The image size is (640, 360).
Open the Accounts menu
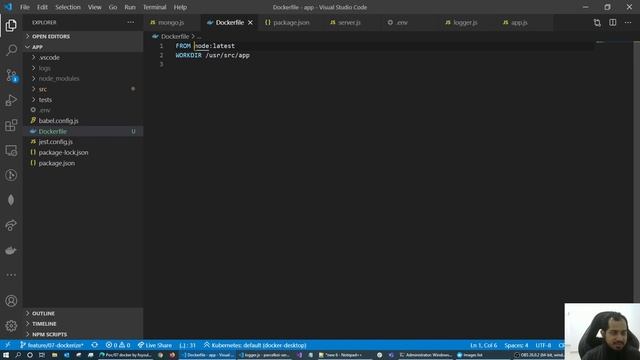click(x=11, y=301)
